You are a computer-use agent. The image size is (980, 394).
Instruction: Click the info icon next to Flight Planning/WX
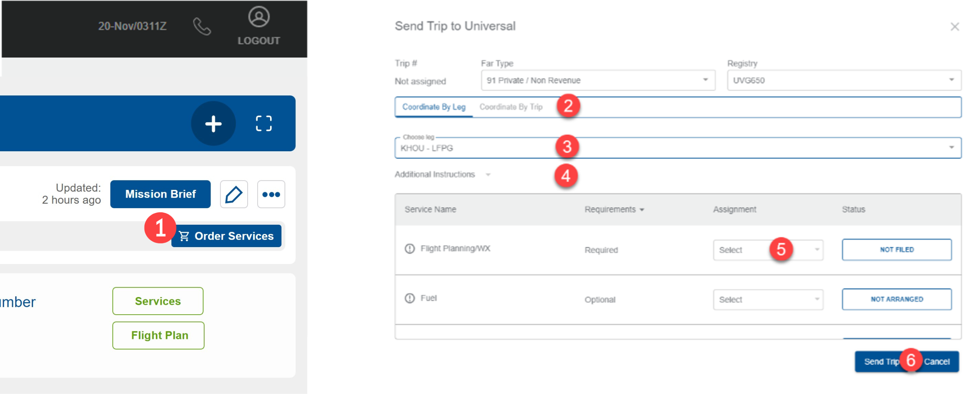point(409,249)
